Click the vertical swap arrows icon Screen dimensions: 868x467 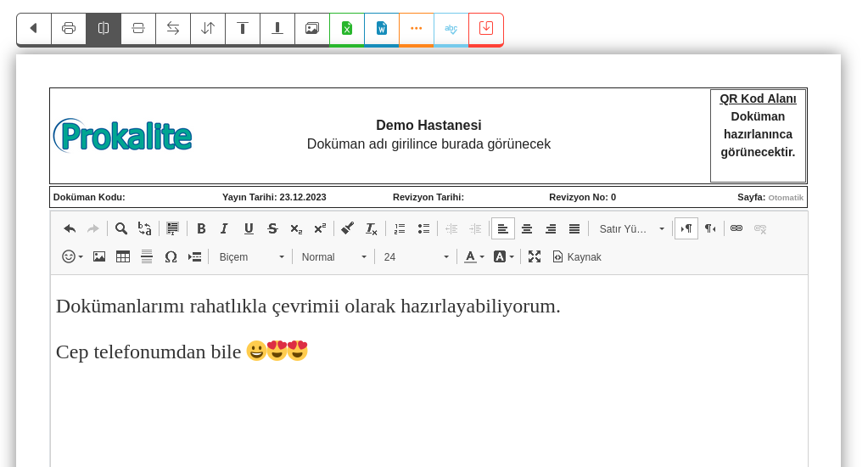click(x=208, y=28)
